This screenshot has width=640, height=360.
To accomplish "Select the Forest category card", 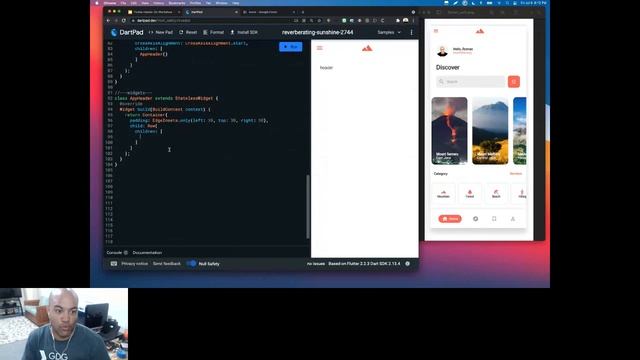I will pos(470,193).
